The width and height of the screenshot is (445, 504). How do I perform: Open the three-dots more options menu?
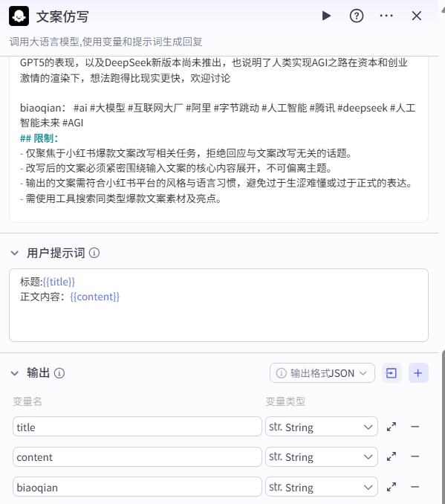(386, 16)
